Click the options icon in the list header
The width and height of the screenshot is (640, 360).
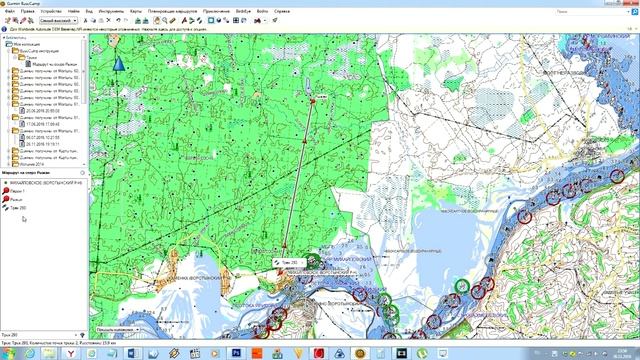(82, 173)
